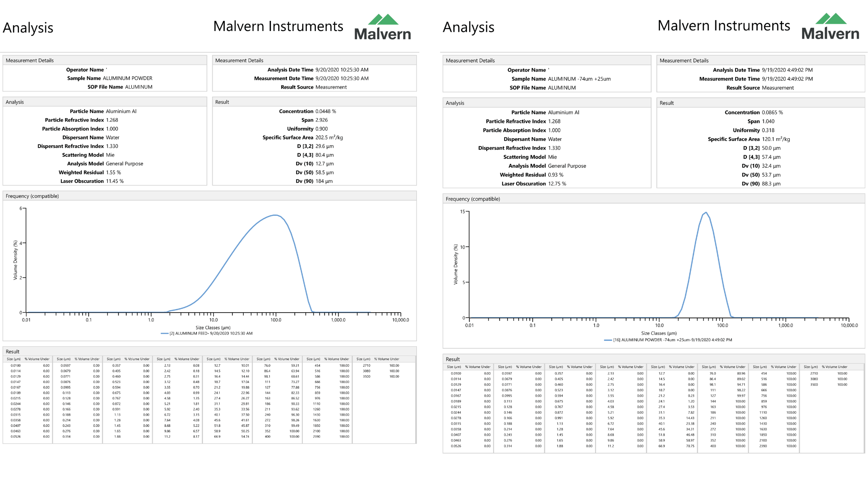Screen dimensions: 868x488
Task: Click the left chart's blue legend marker
Action: click(x=164, y=333)
